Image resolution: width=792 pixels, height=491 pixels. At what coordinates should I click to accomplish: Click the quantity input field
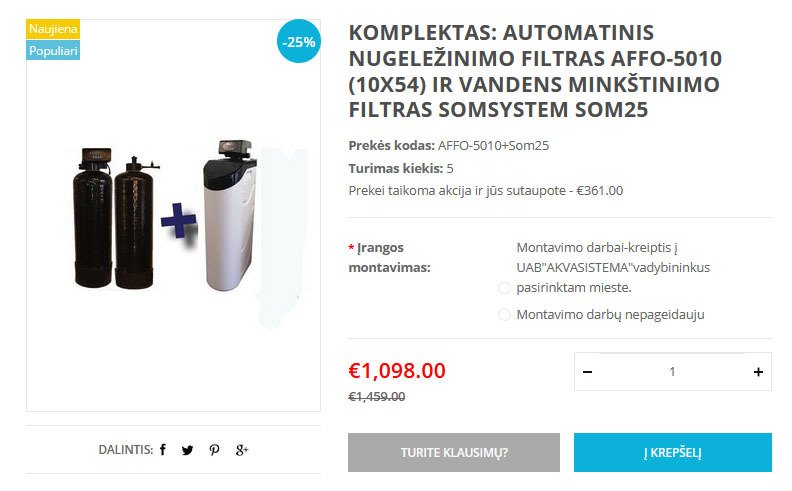click(x=672, y=372)
